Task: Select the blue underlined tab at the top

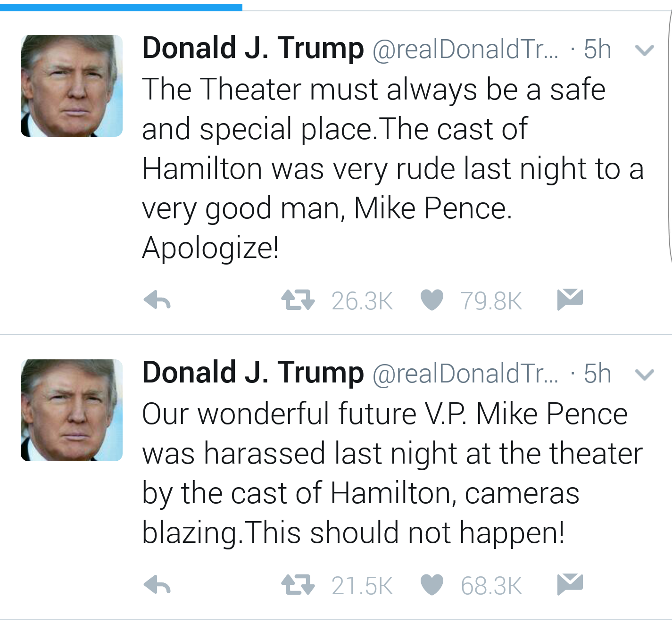Action: click(121, 7)
